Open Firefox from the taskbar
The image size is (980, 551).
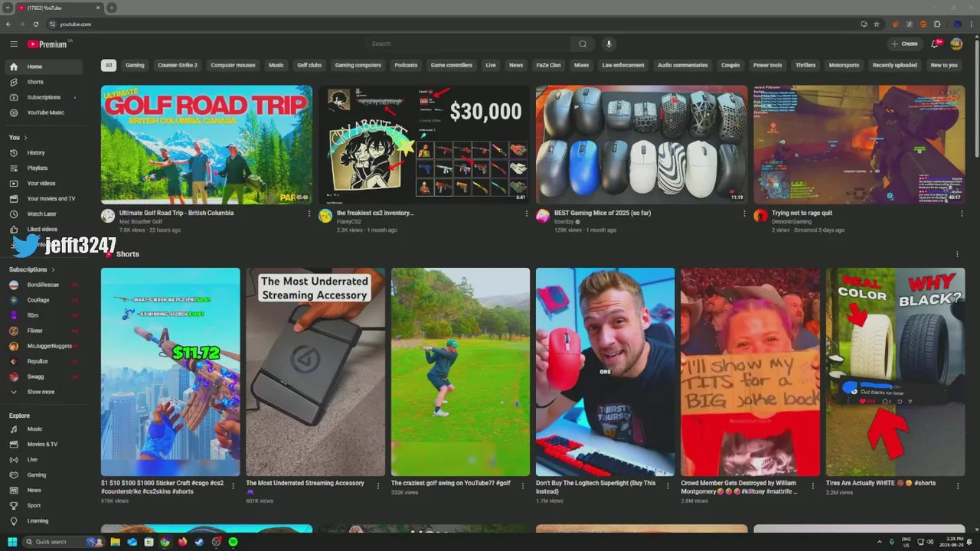(x=182, y=542)
